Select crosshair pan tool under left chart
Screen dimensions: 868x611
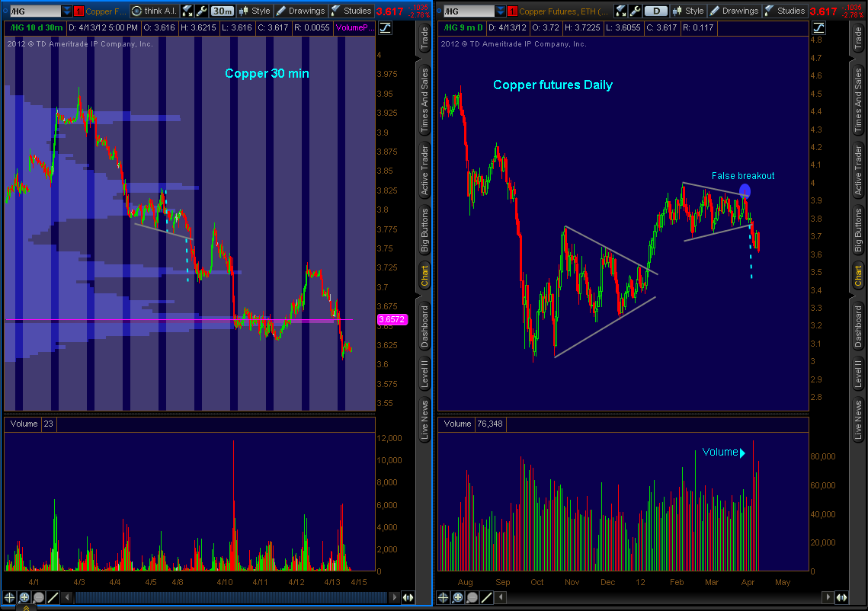pos(11,597)
